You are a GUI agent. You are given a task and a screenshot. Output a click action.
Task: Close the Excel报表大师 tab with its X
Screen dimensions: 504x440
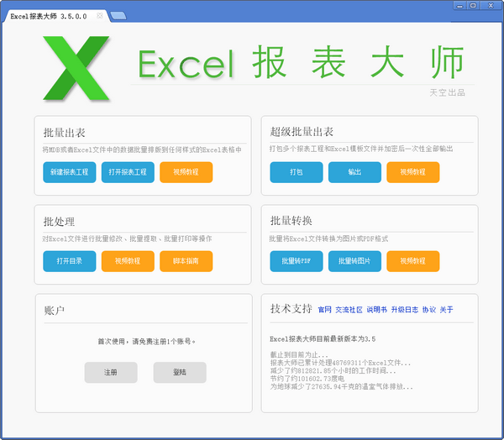point(100,15)
